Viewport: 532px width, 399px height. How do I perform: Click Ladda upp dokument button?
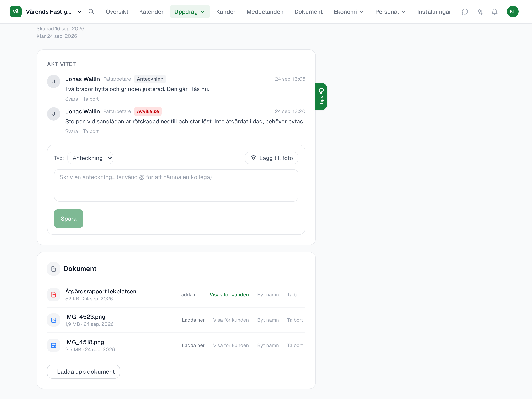coord(84,372)
